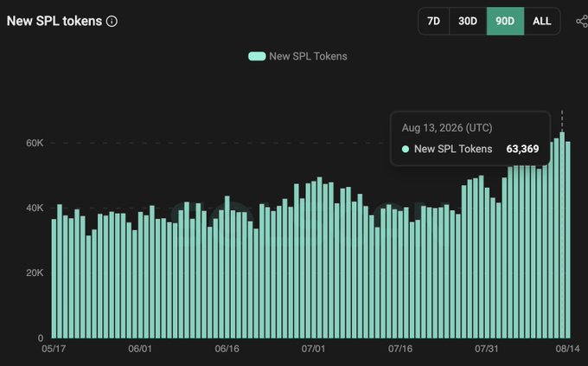
Task: Select the last bar at 08/14
Action: (568, 240)
